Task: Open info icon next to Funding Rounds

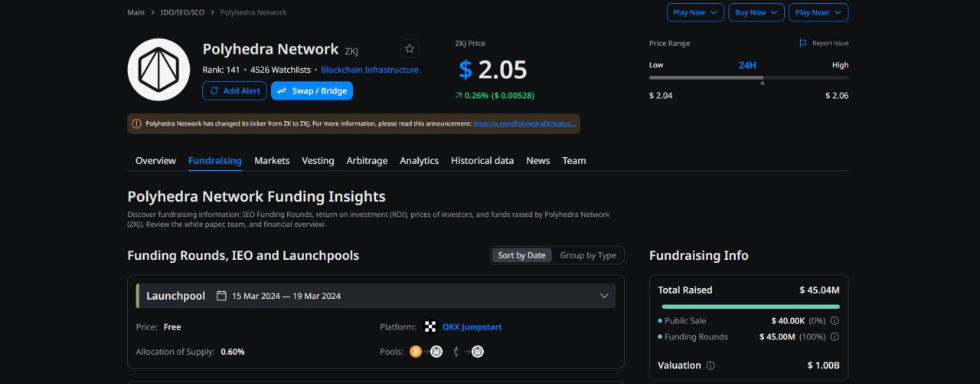Action: (835, 337)
